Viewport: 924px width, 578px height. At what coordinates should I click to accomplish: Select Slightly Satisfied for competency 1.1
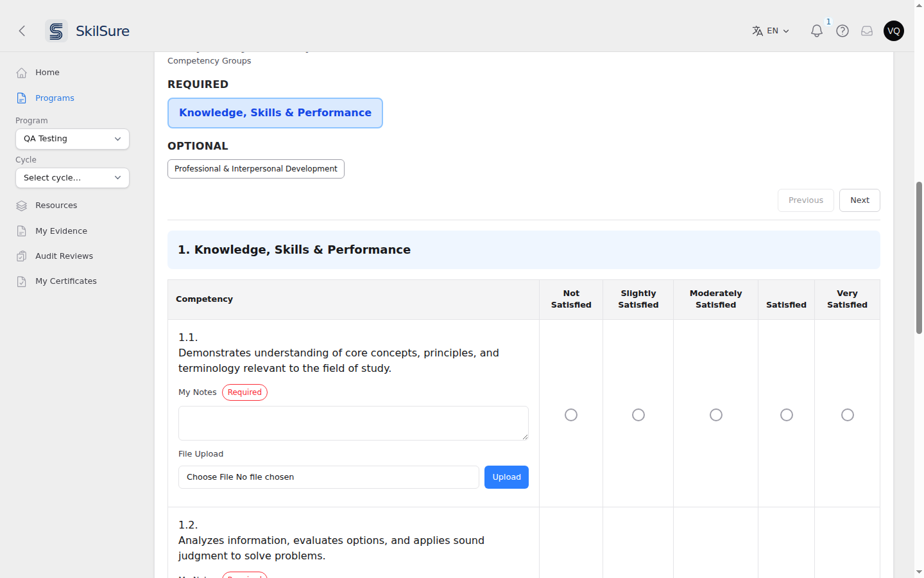pyautogui.click(x=638, y=415)
